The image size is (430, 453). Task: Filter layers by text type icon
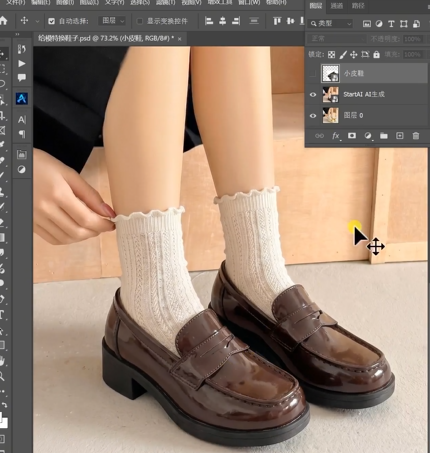click(x=391, y=24)
